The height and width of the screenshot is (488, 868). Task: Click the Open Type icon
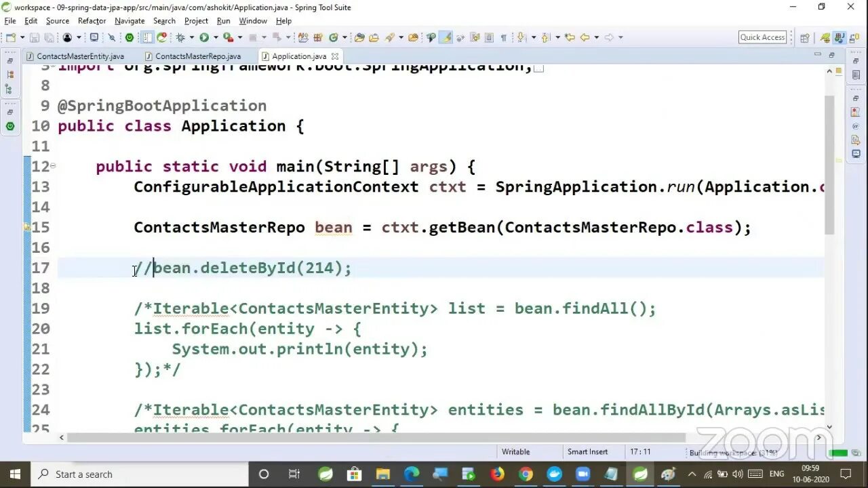click(x=359, y=37)
